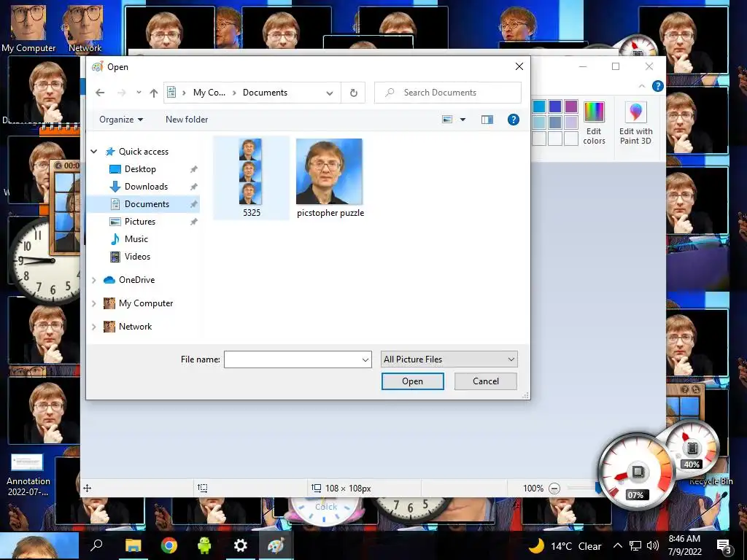The width and height of the screenshot is (747, 560).
Task: Open the File name history dropdown arrow
Action: coord(365,359)
